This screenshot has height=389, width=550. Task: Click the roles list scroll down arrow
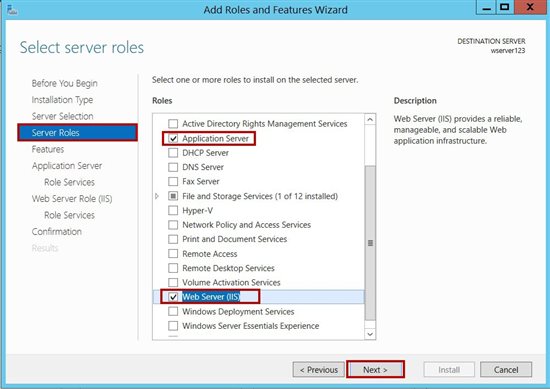370,334
